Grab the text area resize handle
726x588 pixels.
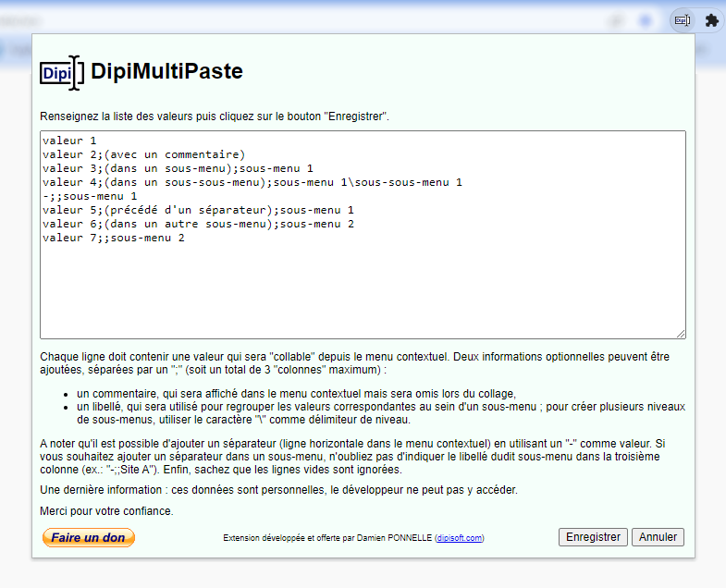[681, 334]
